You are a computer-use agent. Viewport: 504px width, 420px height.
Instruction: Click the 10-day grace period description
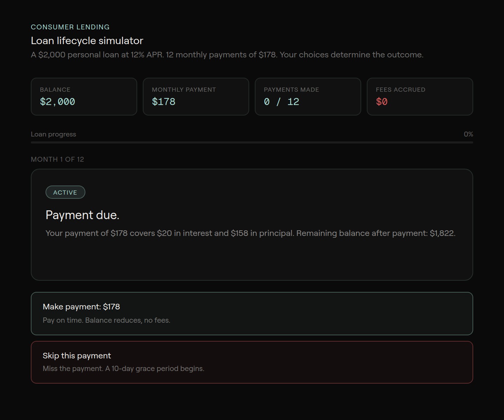point(123,368)
